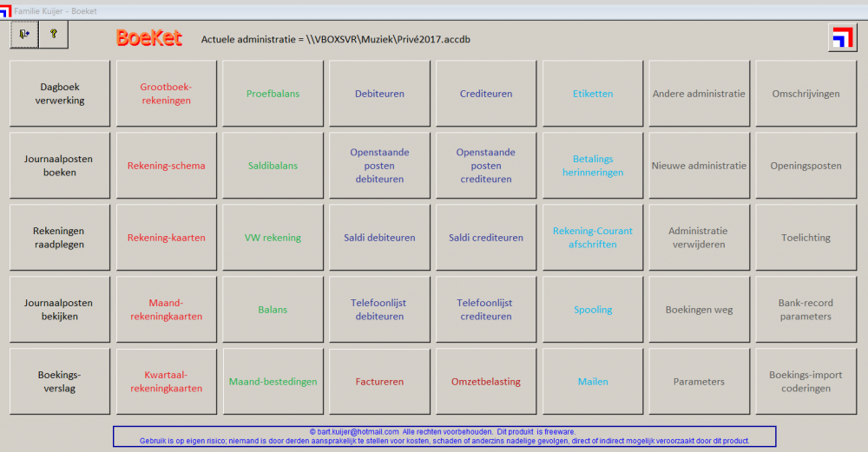Open the Debiteuren list
This screenshot has width=868, height=452.
click(380, 94)
